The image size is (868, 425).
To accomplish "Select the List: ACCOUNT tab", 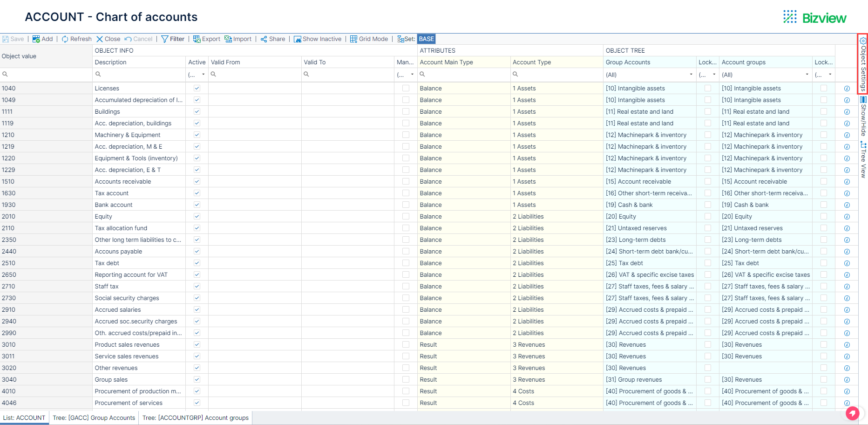I will click(x=24, y=418).
